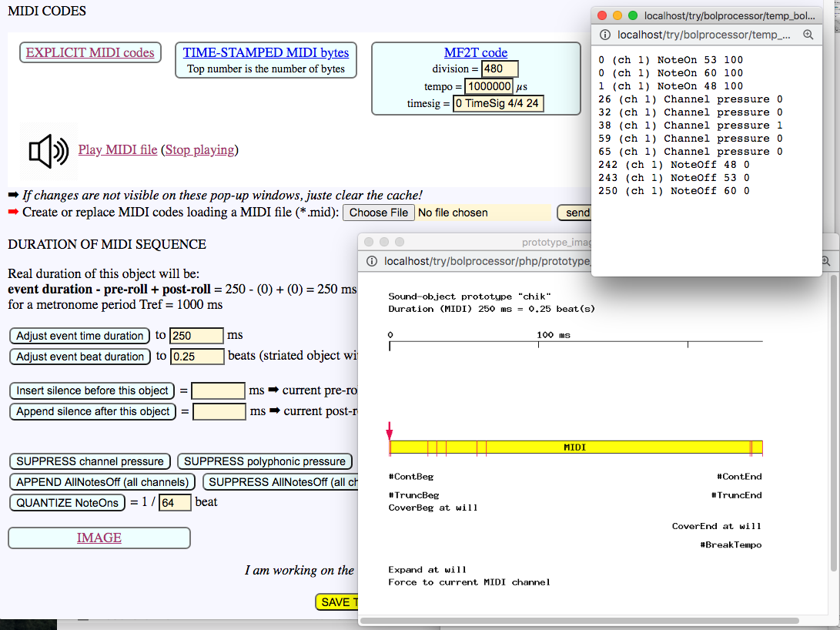The width and height of the screenshot is (840, 630).
Task: Append AllNotesOff on all channels
Action: coord(101,481)
